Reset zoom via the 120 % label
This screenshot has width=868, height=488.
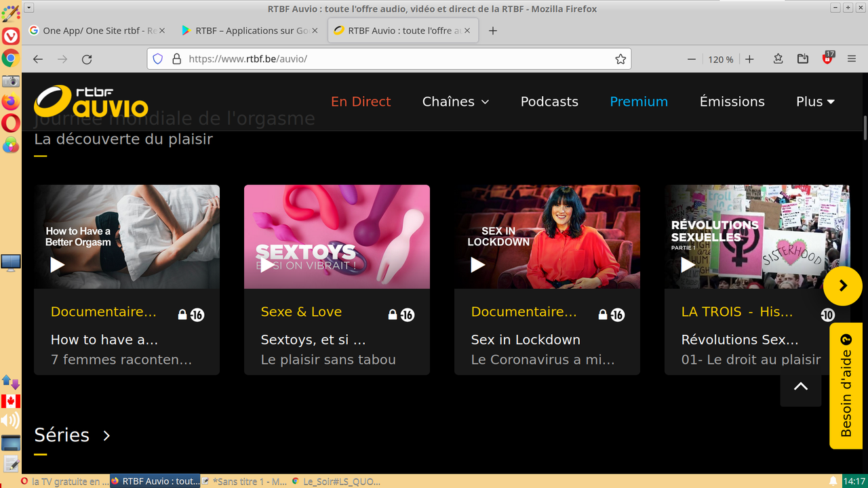[x=720, y=60]
